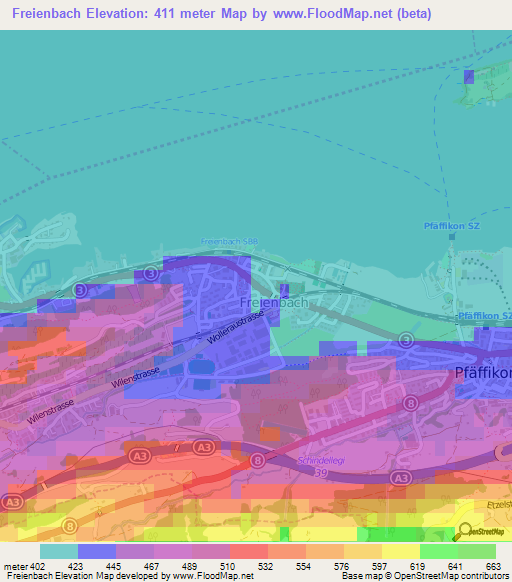Image resolution: width=512 pixels, height=582 pixels.
Task: Select the gold 576–597 meter legend swatch
Action: [363, 552]
